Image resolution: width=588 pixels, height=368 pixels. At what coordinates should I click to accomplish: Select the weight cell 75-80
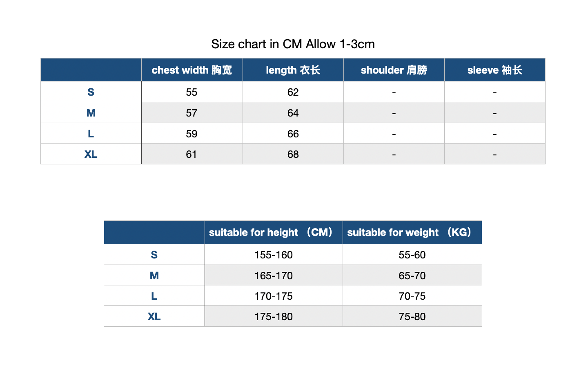click(412, 316)
